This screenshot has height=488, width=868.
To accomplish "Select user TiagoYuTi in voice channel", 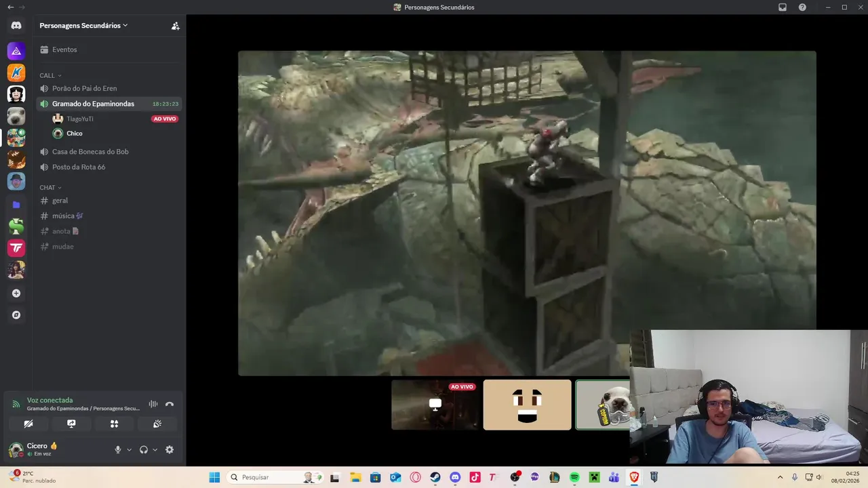I will coord(80,119).
